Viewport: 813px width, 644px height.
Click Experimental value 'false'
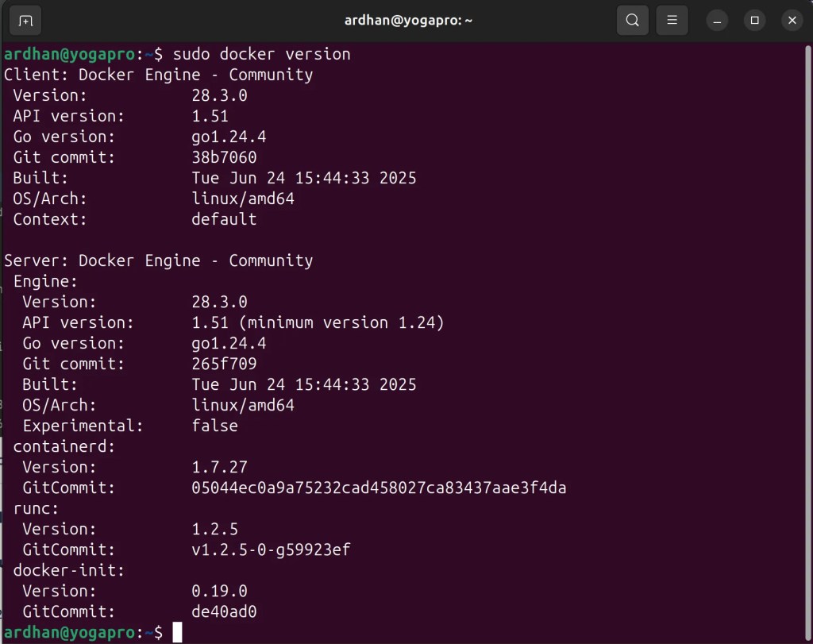click(x=214, y=426)
